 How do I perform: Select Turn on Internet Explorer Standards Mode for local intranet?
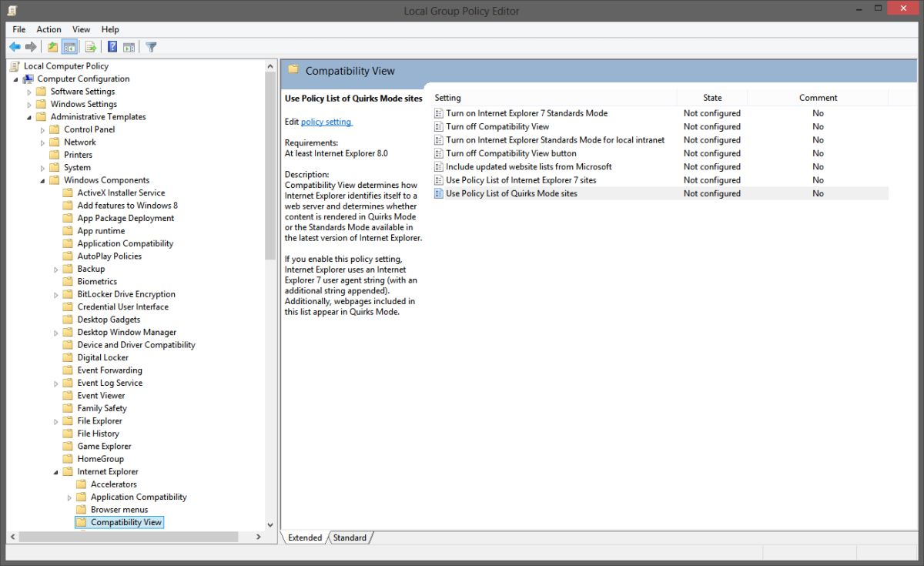pyautogui.click(x=555, y=140)
